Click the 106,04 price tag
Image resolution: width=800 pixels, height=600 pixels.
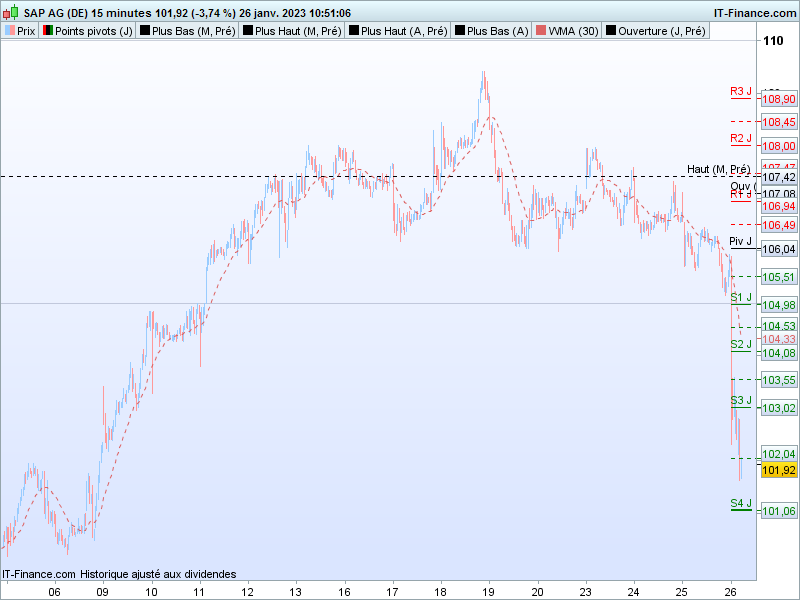pos(779,249)
